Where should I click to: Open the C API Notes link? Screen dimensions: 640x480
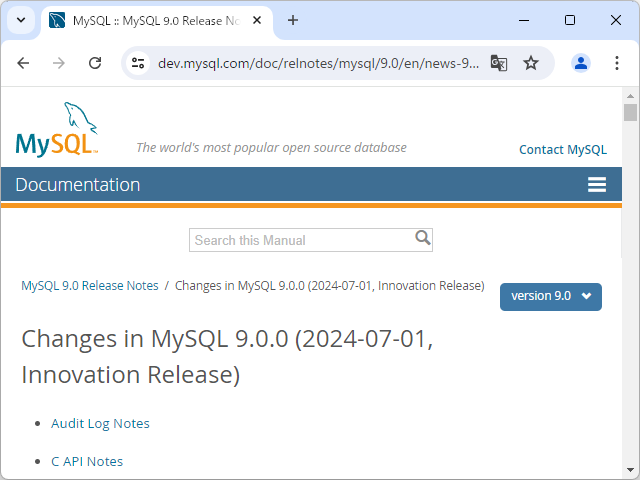pos(87,461)
